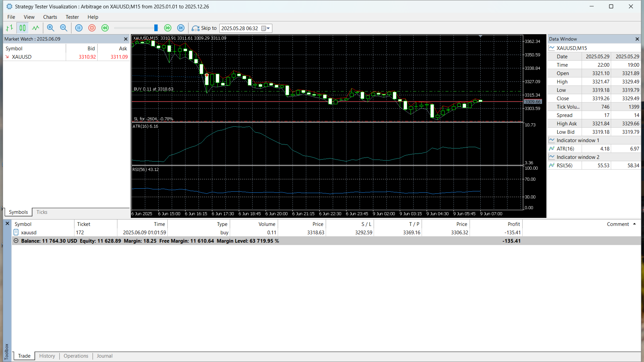Zoom in on the chart
This screenshot has width=644, height=362.
point(51,28)
